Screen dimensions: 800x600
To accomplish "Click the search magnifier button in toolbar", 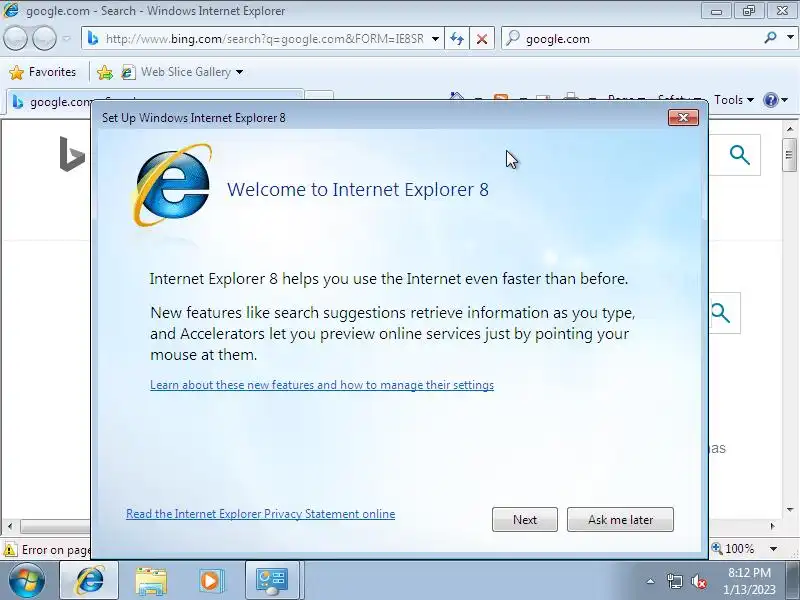I will [x=770, y=38].
